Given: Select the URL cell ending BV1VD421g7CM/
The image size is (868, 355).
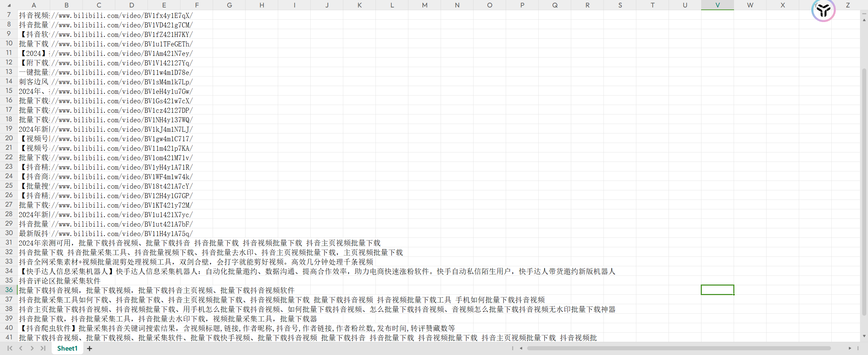Looking at the screenshot, I should 122,25.
